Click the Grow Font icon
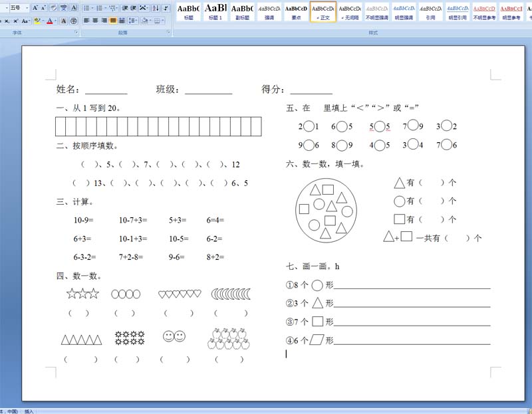 [35, 8]
